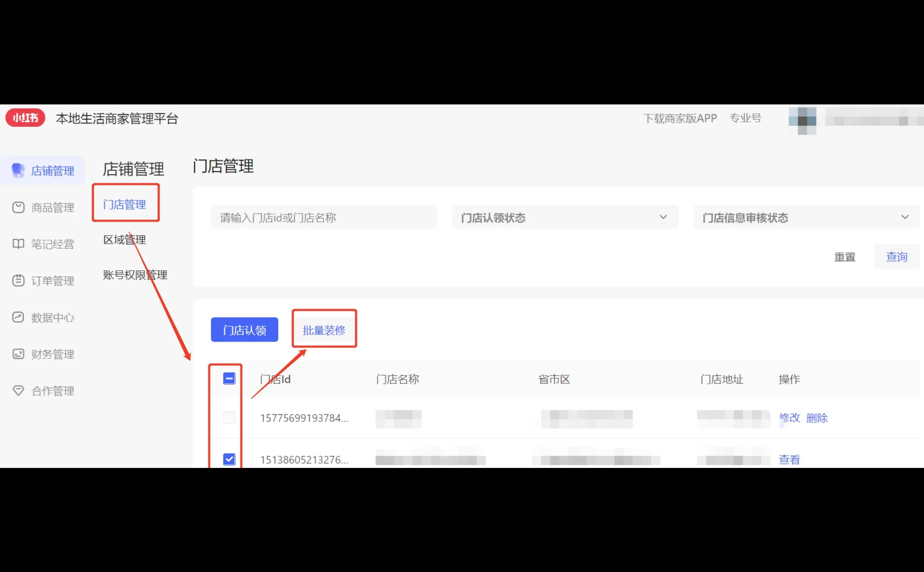Image resolution: width=924 pixels, height=572 pixels.
Task: Open 店铺管理 from the sidebar
Action: (52, 170)
